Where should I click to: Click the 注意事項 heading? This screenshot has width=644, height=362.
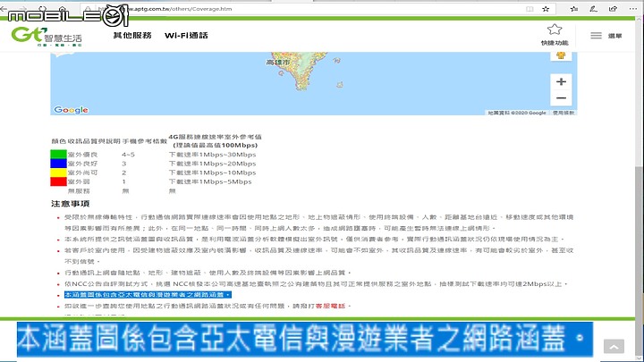71,204
